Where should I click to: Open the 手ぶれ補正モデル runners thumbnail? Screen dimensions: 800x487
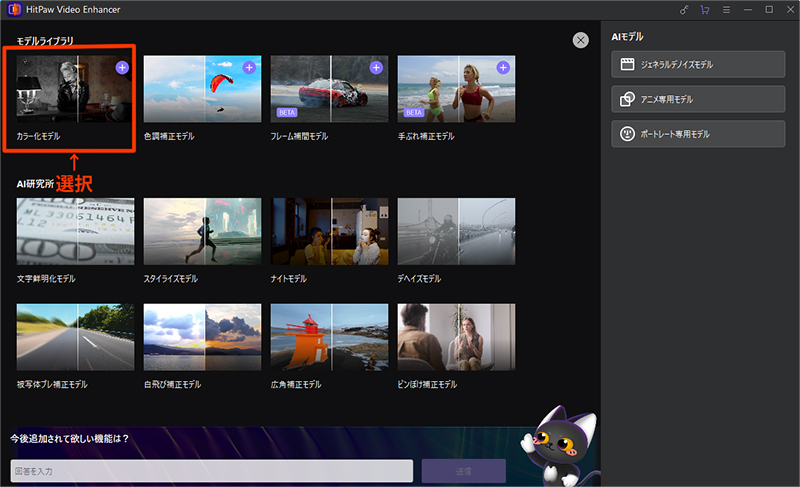click(456, 89)
